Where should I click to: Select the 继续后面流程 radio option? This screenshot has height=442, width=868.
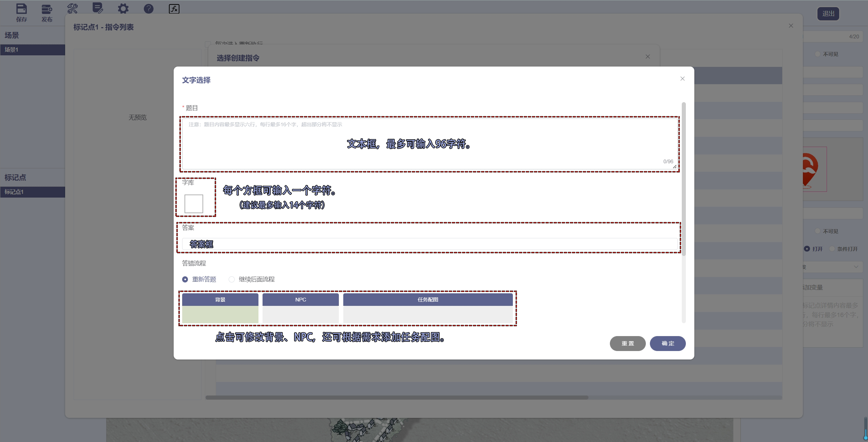click(232, 279)
